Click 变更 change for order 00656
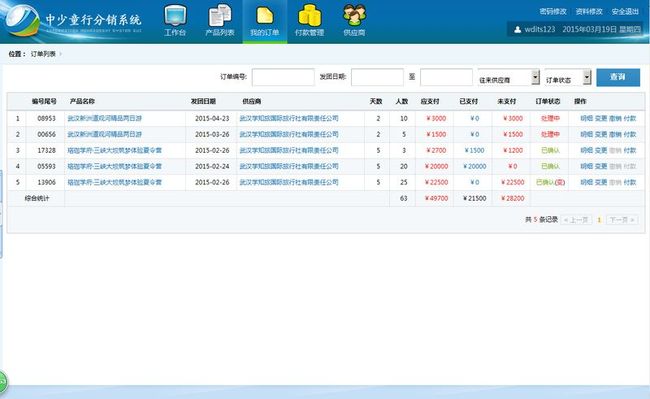 601,134
